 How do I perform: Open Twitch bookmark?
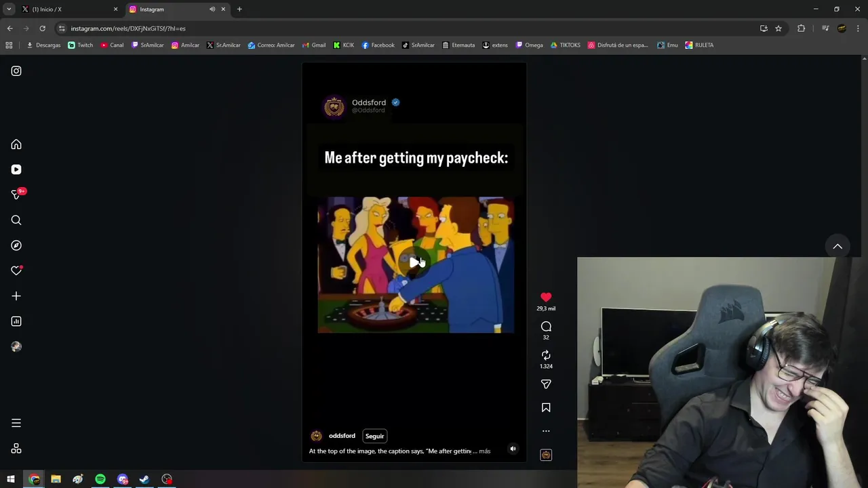80,45
